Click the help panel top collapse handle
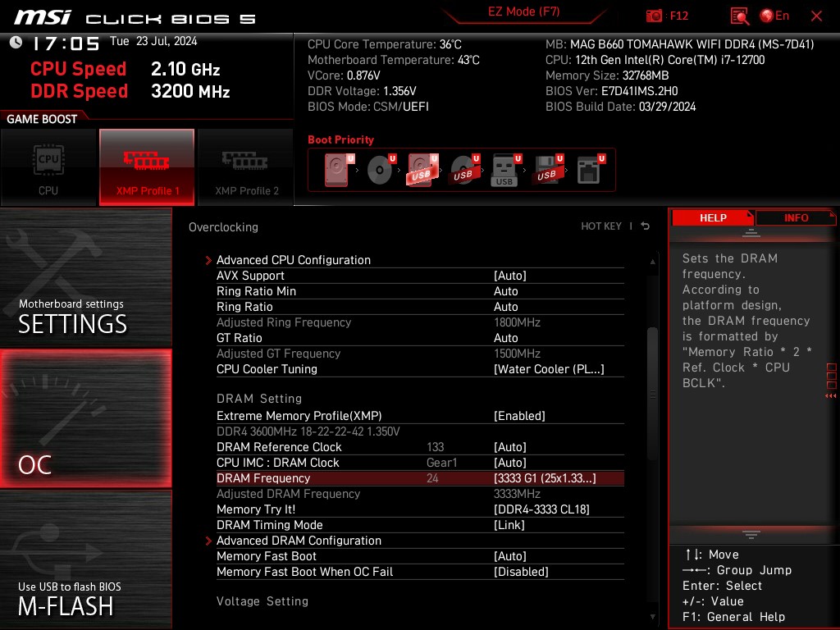The image size is (840, 630). [751, 233]
